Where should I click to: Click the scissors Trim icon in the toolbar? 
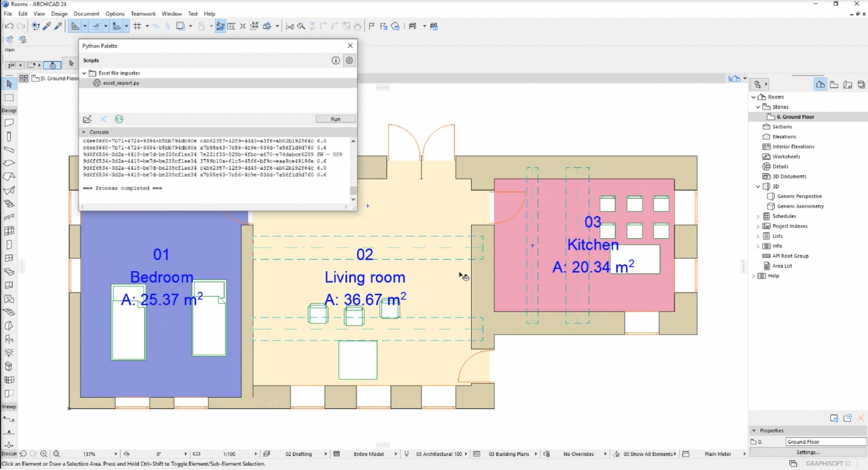(x=290, y=26)
